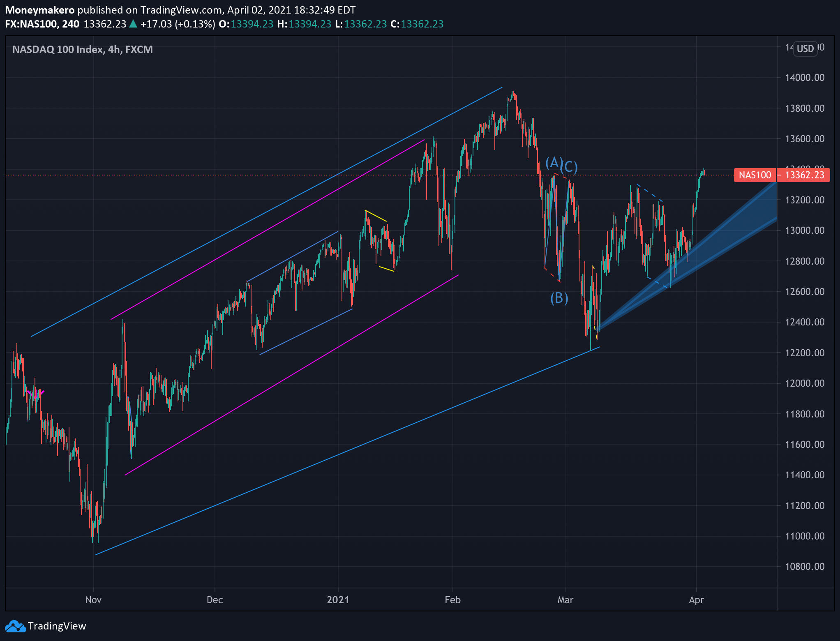This screenshot has height=641, width=840.
Task: Click the NASDAQ 100 Index, 4h, FXCM title
Action: [x=83, y=49]
